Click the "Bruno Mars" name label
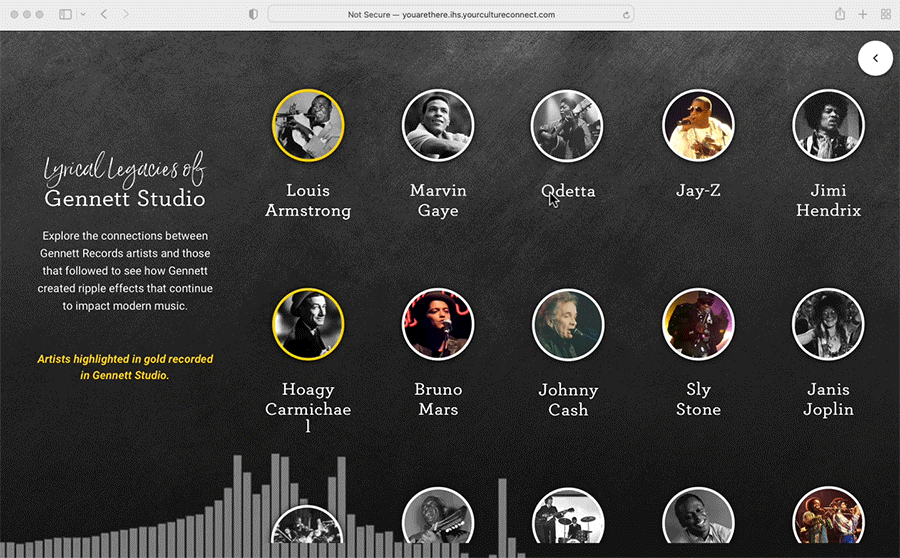Image resolution: width=900 pixels, height=558 pixels. [438, 399]
